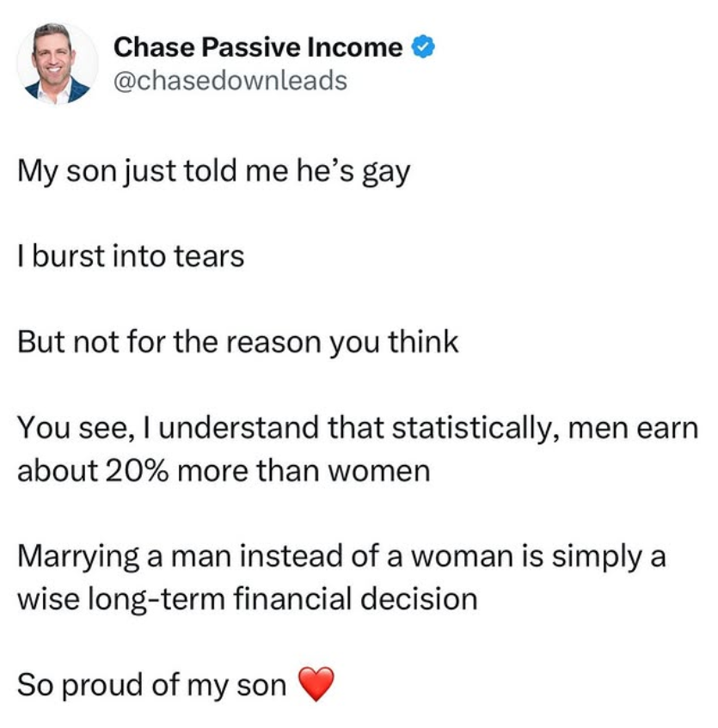Viewport: 718px width, 728px height.
Task: Open the Chase Passive Income display name
Action: pos(258,47)
